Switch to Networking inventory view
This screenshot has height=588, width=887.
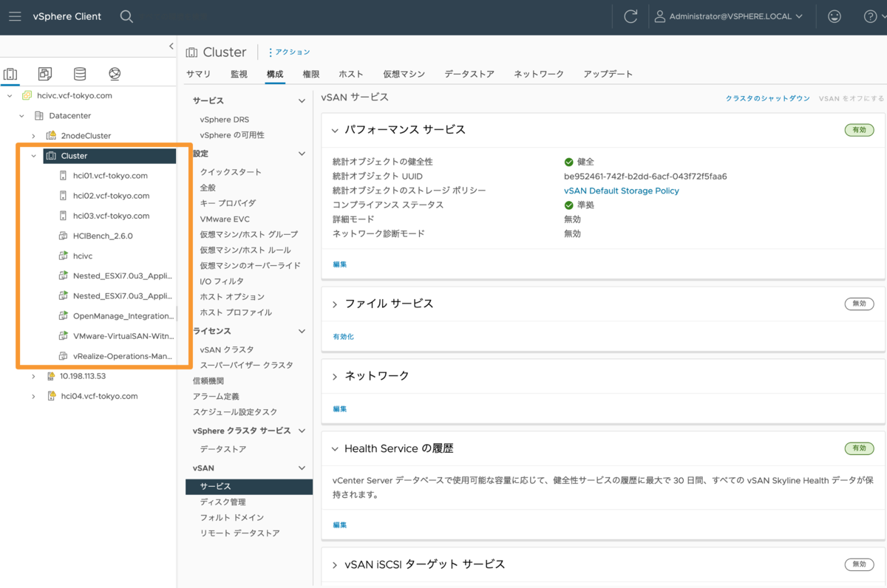tap(115, 74)
